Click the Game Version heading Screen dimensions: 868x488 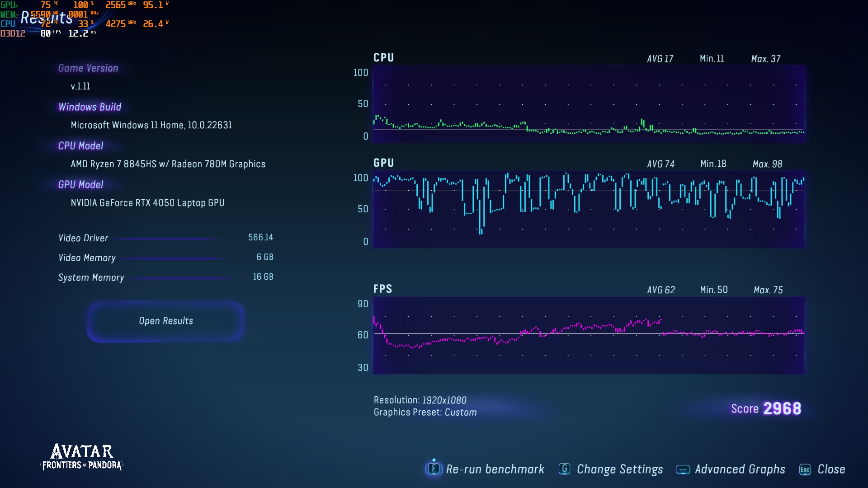point(88,68)
